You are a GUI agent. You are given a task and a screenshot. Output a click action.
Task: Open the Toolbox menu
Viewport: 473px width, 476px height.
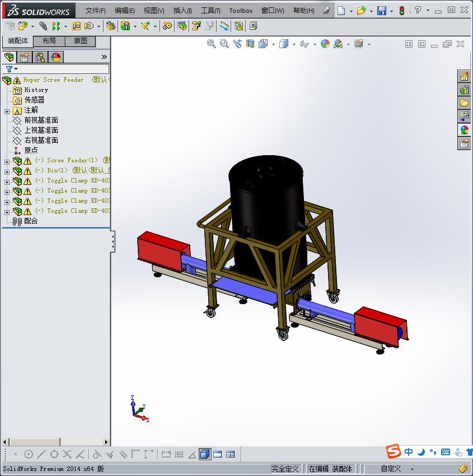pos(241,11)
